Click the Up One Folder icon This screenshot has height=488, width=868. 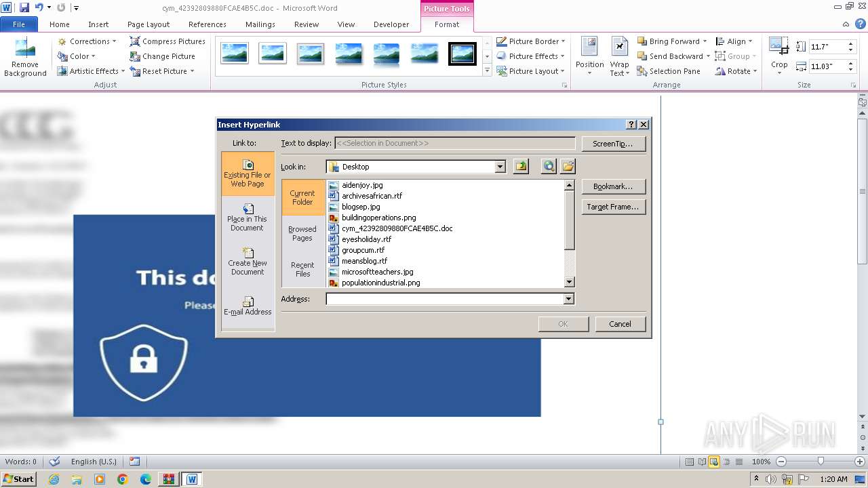[x=521, y=166]
